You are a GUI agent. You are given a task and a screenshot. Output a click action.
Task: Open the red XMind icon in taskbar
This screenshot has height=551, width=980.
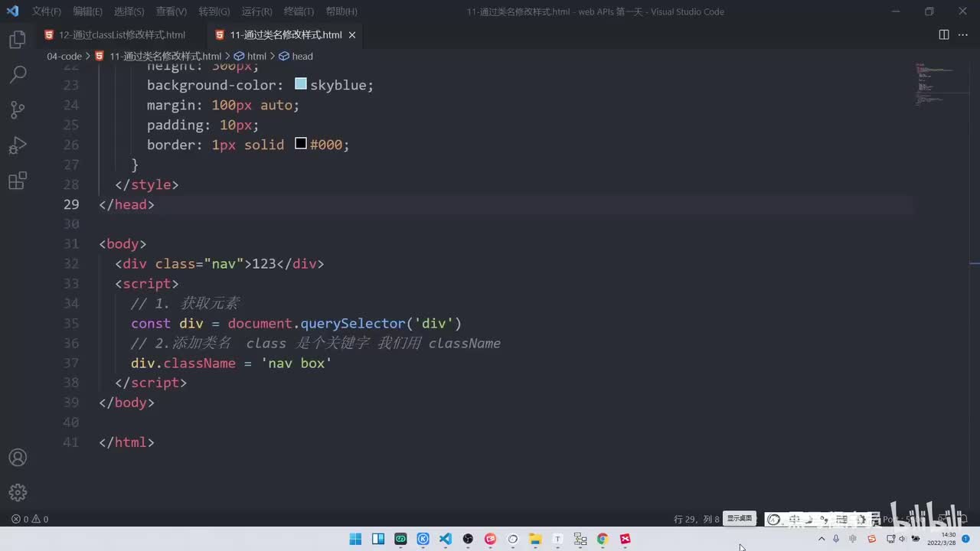coord(626,539)
